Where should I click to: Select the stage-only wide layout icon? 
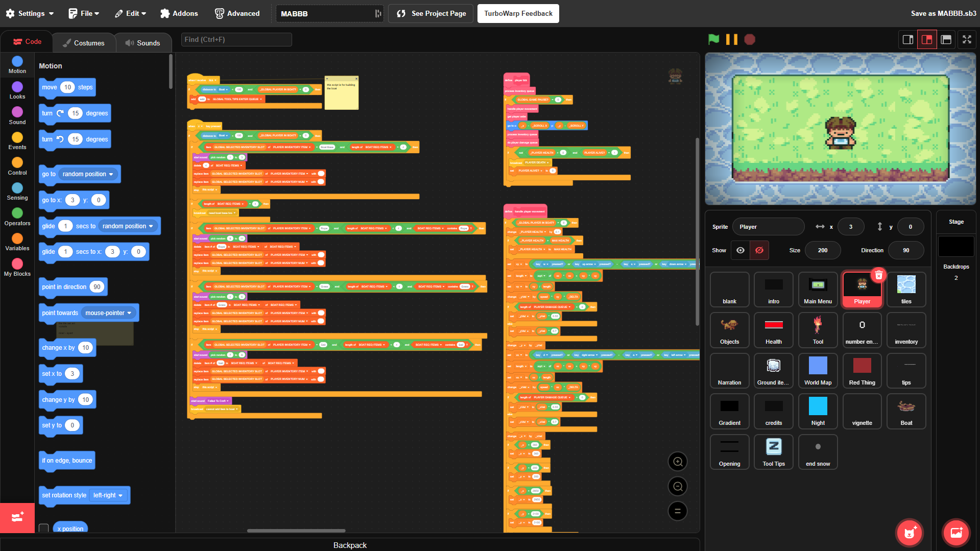click(946, 39)
